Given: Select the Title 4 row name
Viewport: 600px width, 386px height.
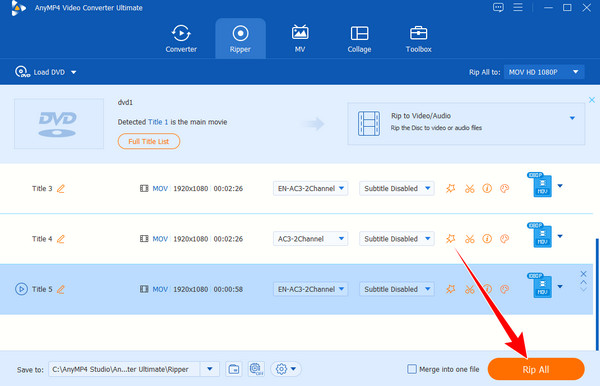Looking at the screenshot, I should tap(42, 239).
